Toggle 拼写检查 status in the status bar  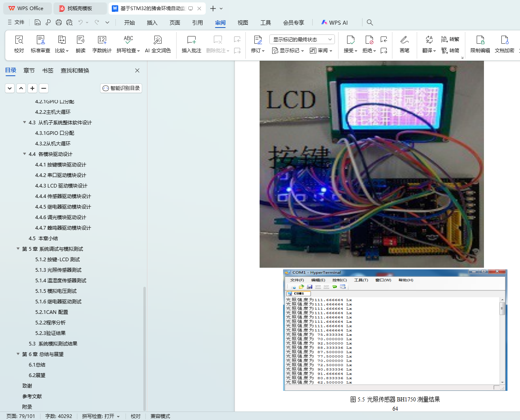click(x=101, y=416)
